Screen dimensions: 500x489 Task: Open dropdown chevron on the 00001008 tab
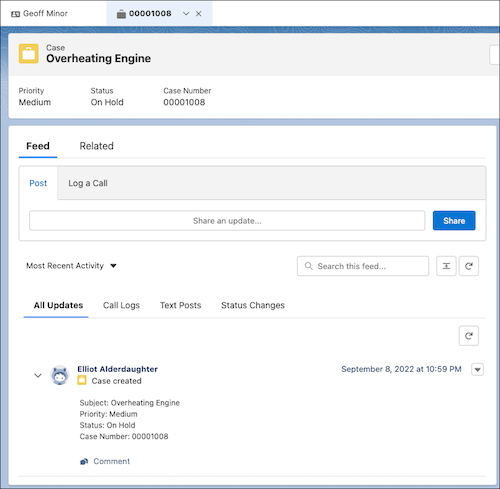click(x=186, y=14)
